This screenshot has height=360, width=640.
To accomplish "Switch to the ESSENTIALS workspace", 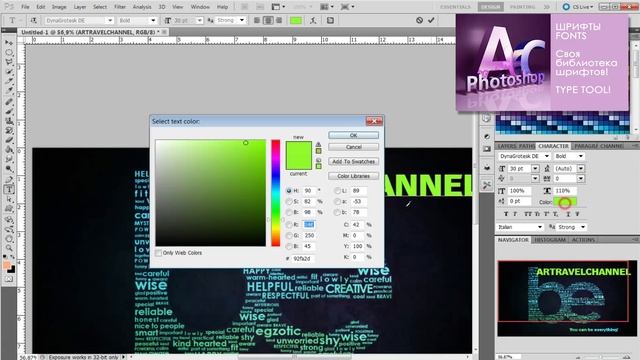I will click(455, 7).
